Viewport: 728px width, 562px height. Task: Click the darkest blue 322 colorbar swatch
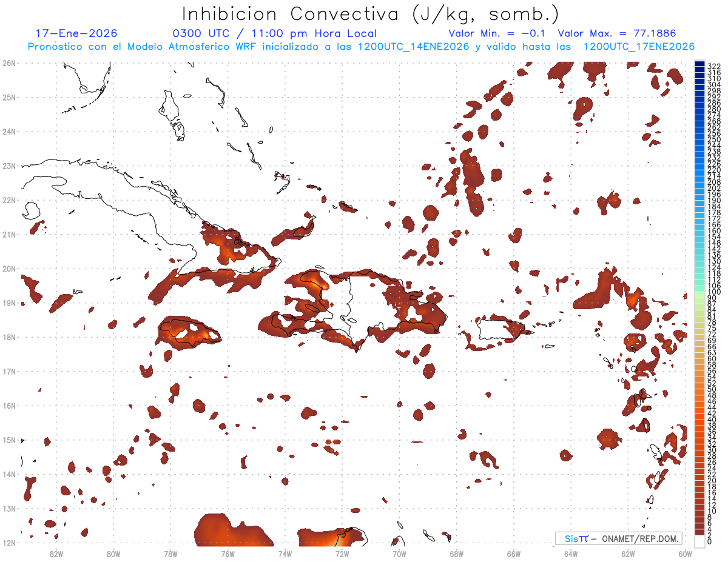tap(699, 63)
